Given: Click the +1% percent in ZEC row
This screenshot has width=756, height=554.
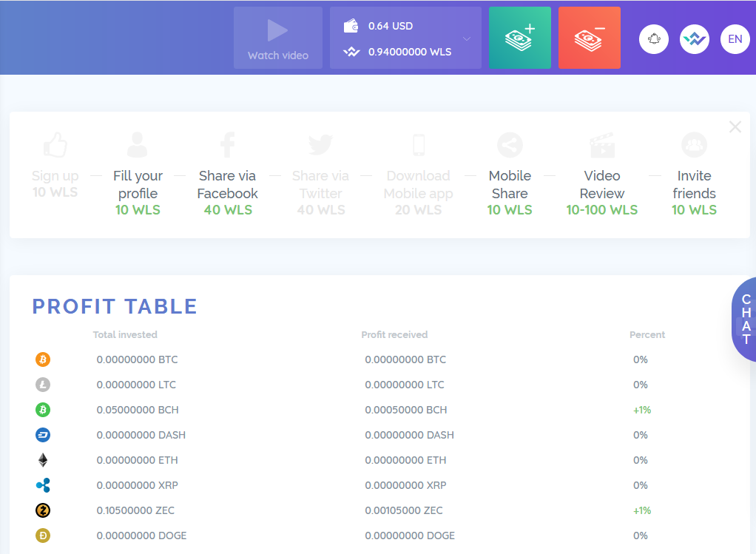Looking at the screenshot, I should click(642, 510).
